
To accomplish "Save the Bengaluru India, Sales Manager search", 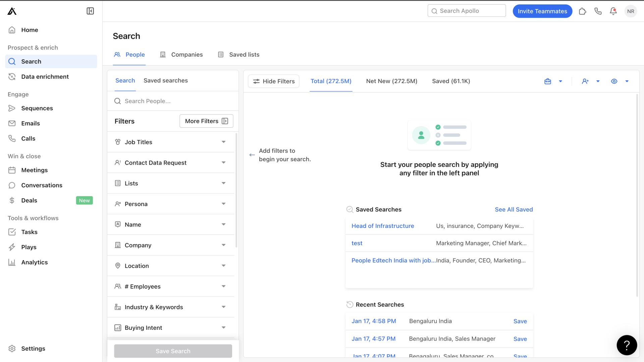I will [x=520, y=339].
